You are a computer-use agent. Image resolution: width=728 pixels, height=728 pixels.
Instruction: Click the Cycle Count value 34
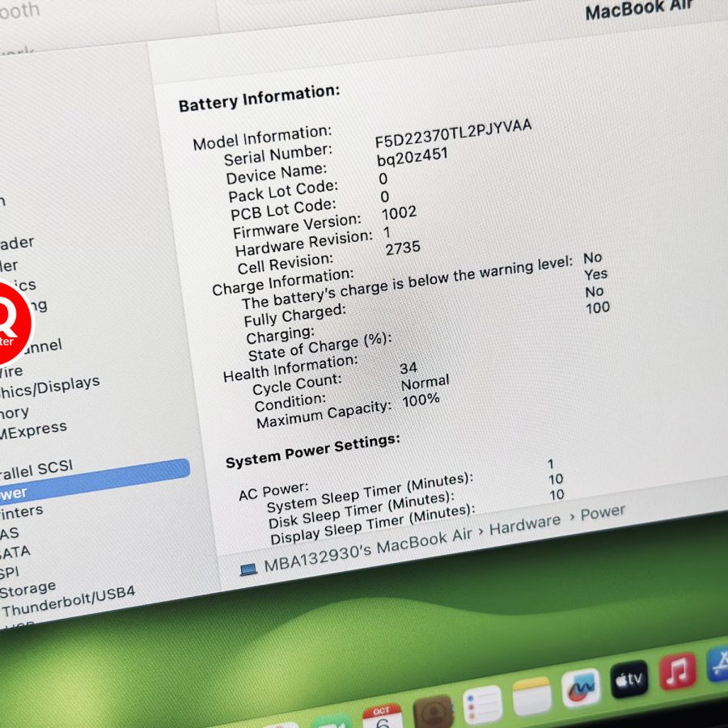[x=408, y=368]
